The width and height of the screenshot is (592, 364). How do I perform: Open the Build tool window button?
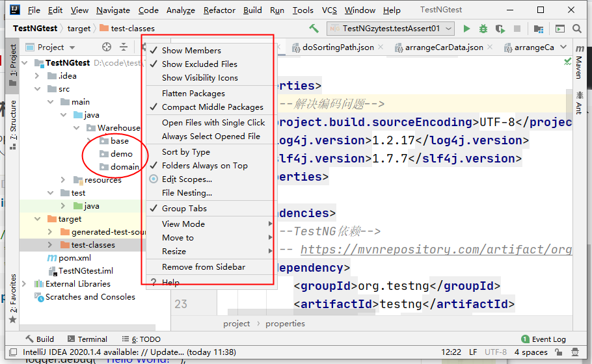pyautogui.click(x=40, y=339)
